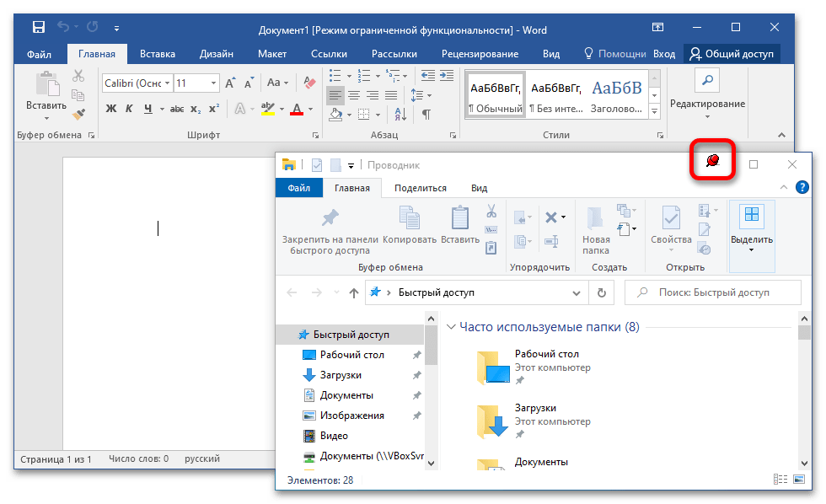Refresh the Explorer address bar location
The height and width of the screenshot is (504, 826).
(601, 292)
